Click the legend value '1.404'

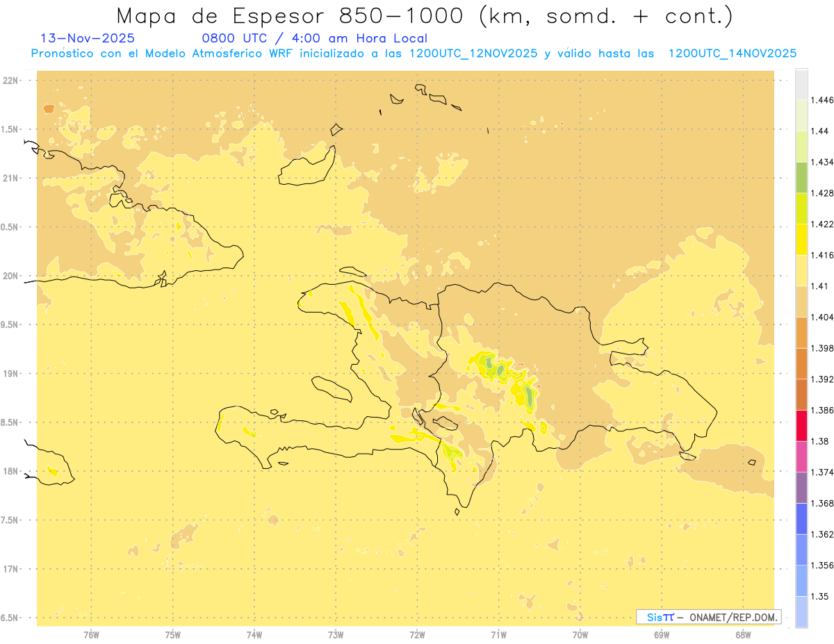tap(823, 317)
